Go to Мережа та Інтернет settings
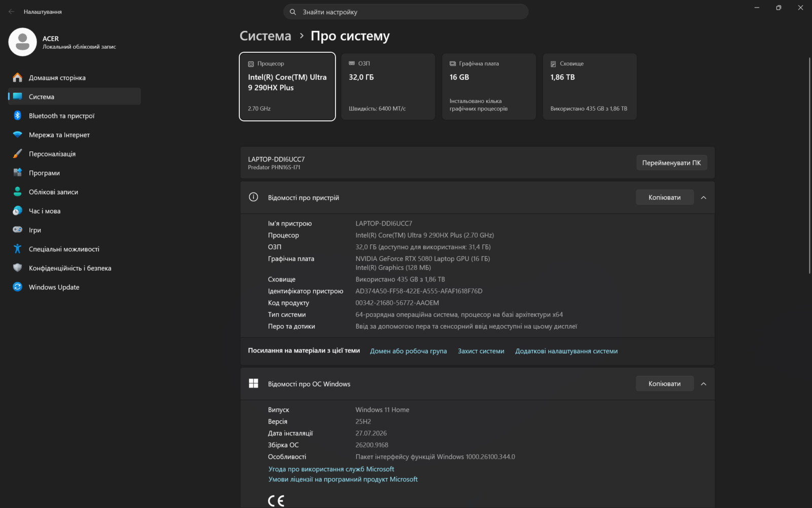 click(74, 135)
